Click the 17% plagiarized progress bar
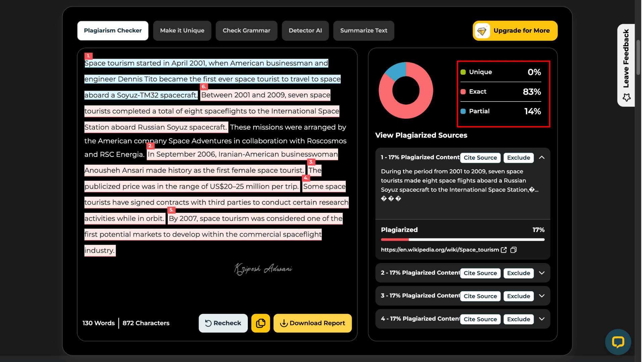This screenshot has width=644, height=362. (462, 240)
